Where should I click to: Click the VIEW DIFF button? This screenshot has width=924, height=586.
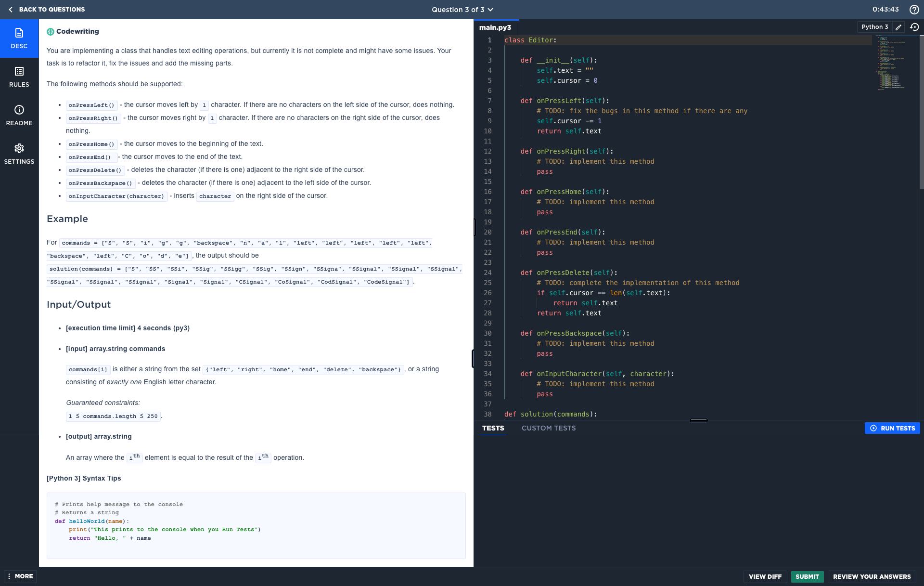(765, 576)
